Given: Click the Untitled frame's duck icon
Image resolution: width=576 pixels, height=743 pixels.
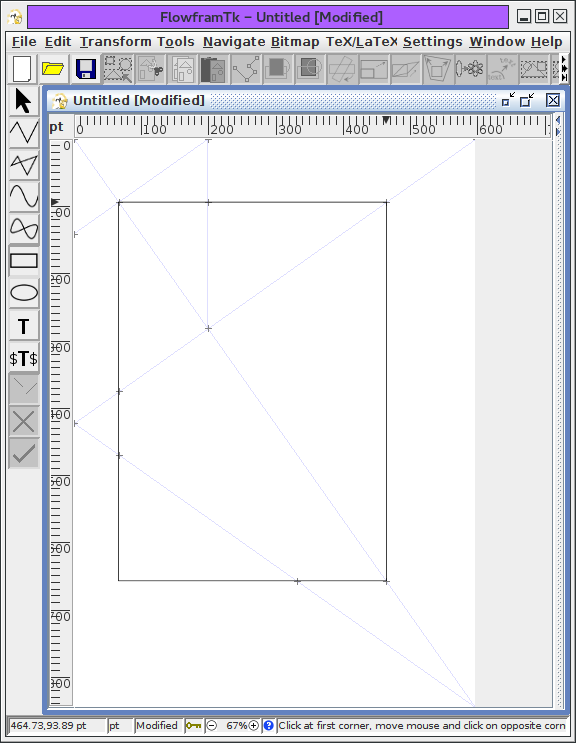Looking at the screenshot, I should [60, 100].
